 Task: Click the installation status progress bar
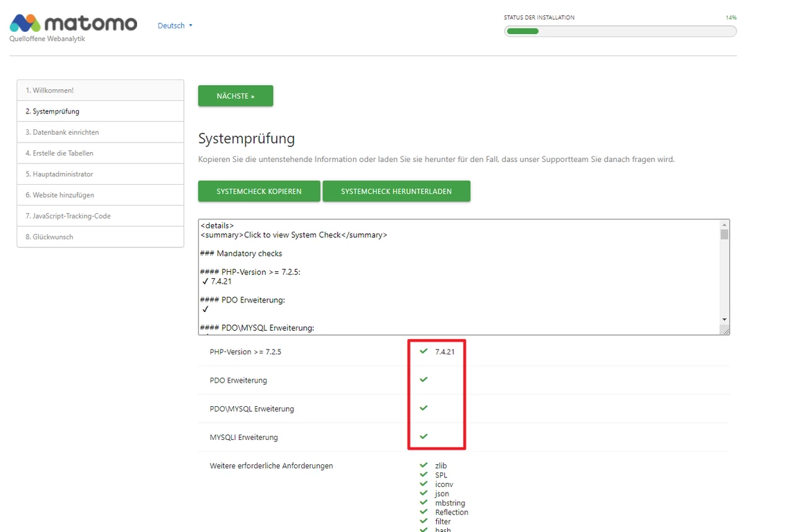click(x=620, y=31)
